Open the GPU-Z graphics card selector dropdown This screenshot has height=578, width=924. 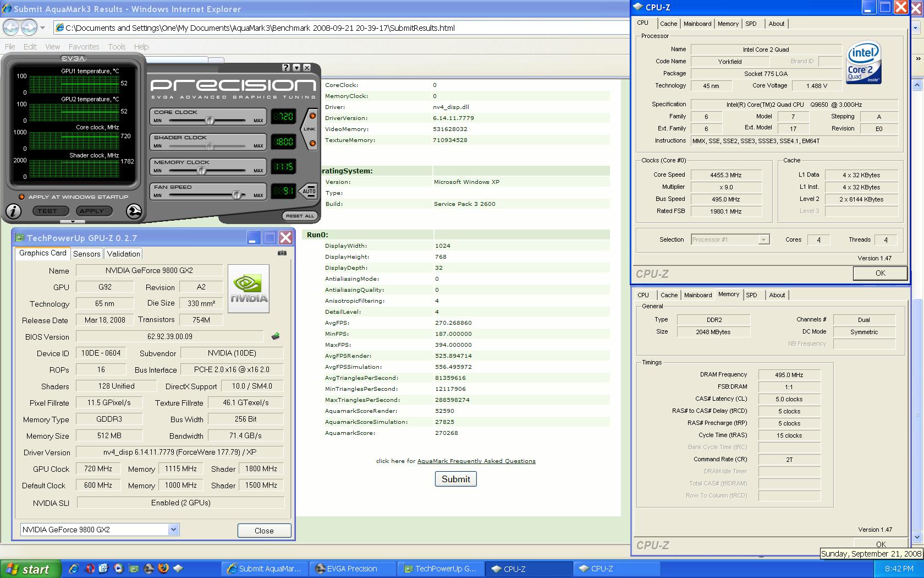173,530
